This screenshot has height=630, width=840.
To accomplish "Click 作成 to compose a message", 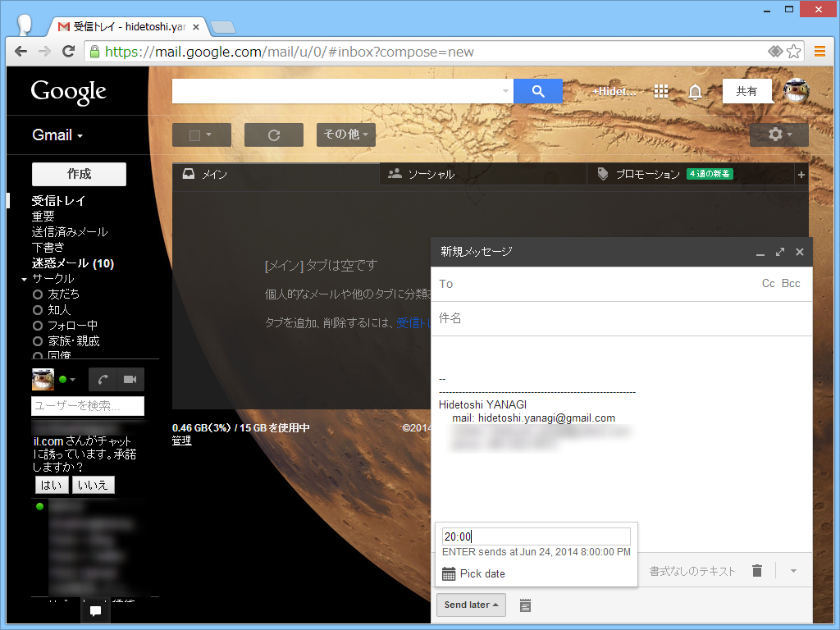I will coord(79,174).
